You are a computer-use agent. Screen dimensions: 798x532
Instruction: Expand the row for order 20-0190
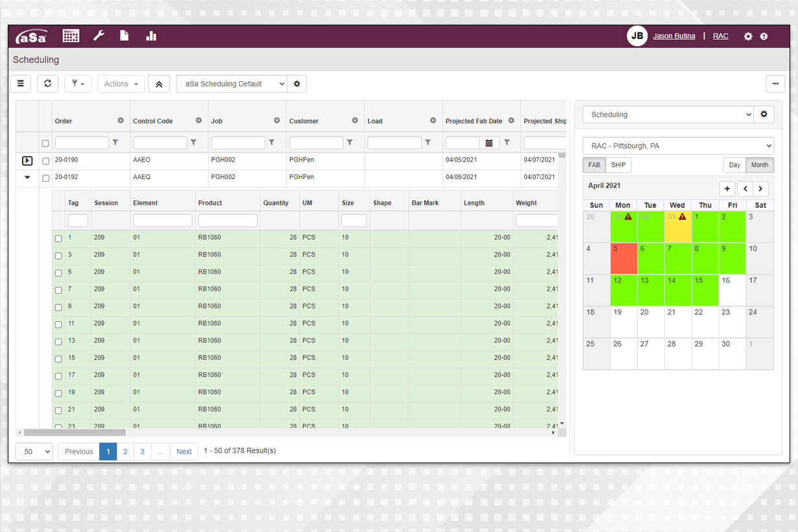27,160
